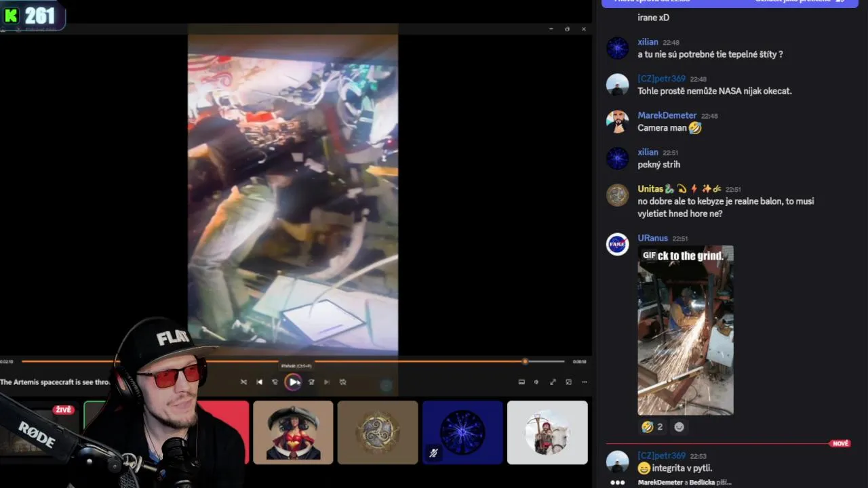Click xilian's blue avatar at 22:51
The image size is (868, 488).
point(617,158)
